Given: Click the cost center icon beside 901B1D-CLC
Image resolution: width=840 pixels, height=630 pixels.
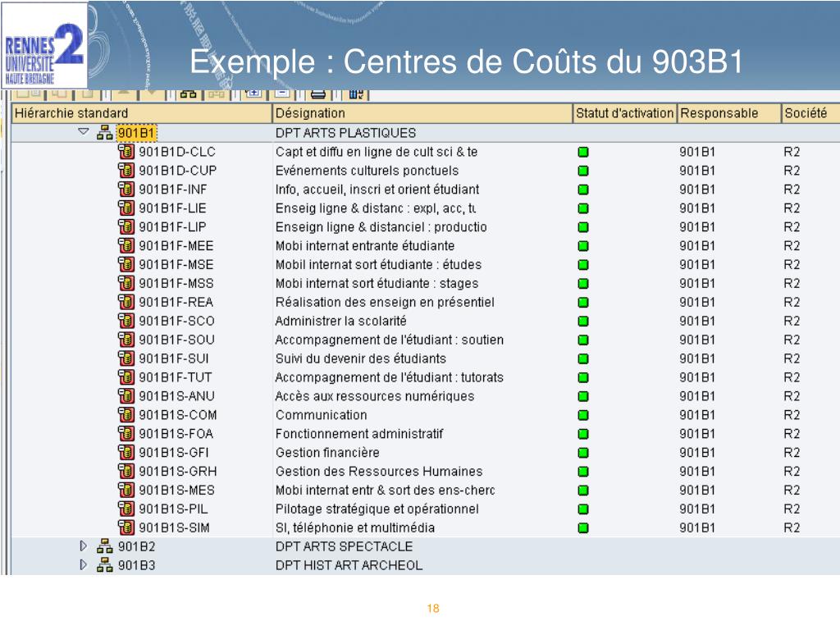Looking at the screenshot, I should tap(126, 152).
